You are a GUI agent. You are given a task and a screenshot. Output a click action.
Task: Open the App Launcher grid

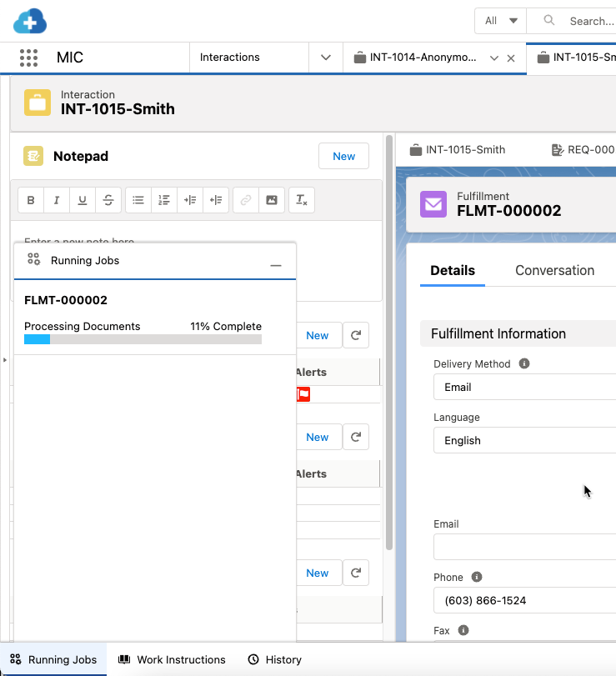point(29,58)
